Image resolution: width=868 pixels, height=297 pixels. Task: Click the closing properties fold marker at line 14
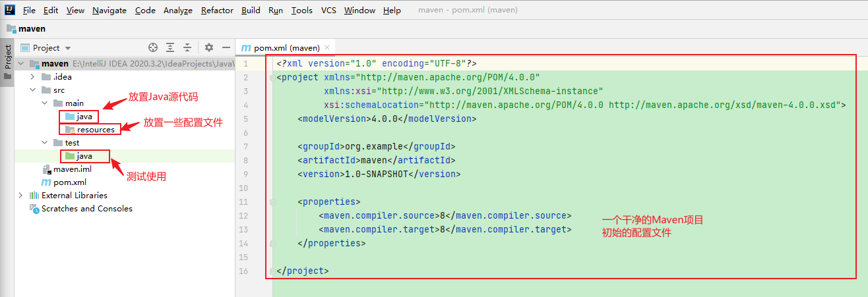pyautogui.click(x=272, y=244)
